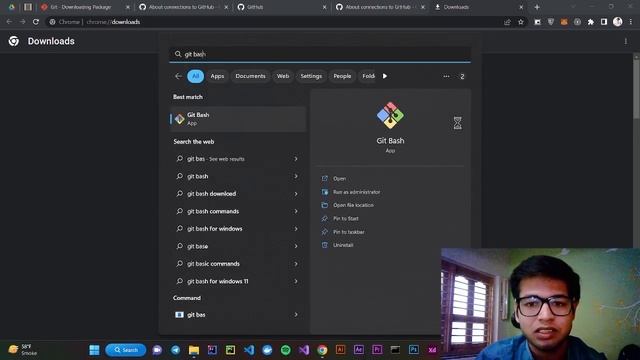The width and height of the screenshot is (640, 360).
Task: Switch to the Settings filter tab
Action: tap(311, 76)
